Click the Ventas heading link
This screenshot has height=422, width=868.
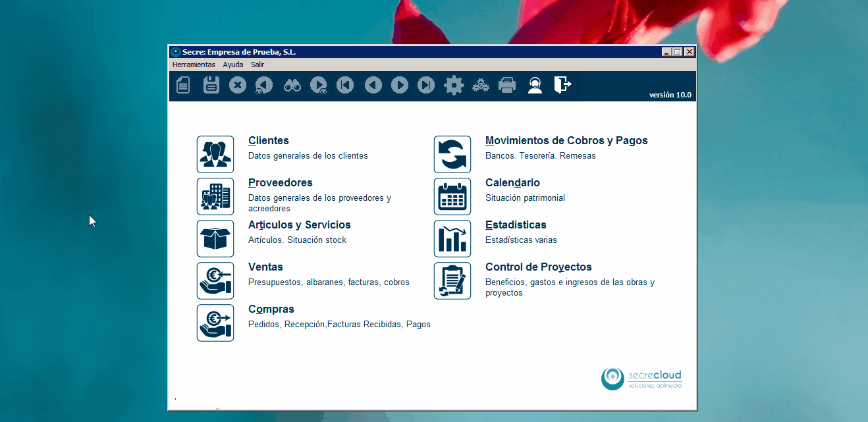click(x=265, y=267)
